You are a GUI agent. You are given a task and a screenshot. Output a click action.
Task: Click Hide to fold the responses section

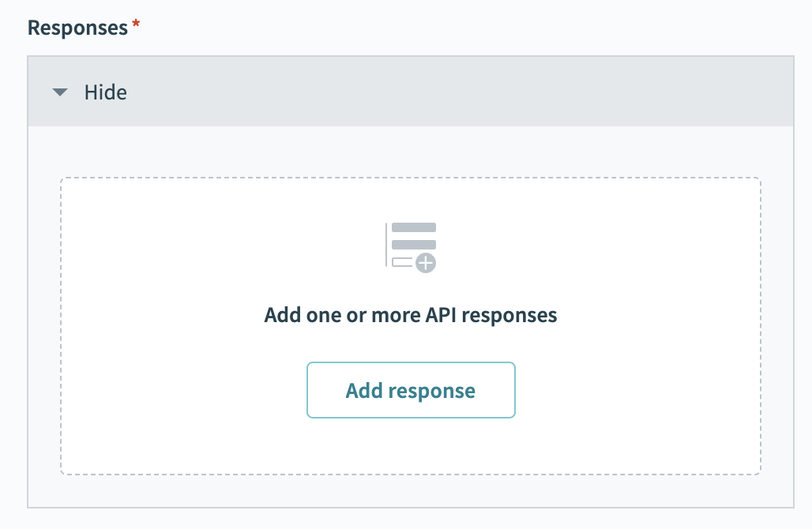105,92
